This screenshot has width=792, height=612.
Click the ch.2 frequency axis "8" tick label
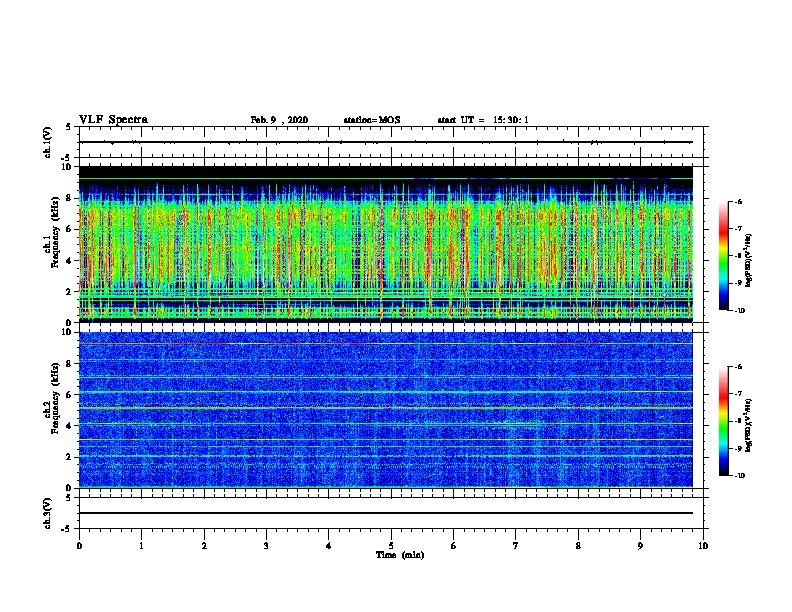pos(70,363)
